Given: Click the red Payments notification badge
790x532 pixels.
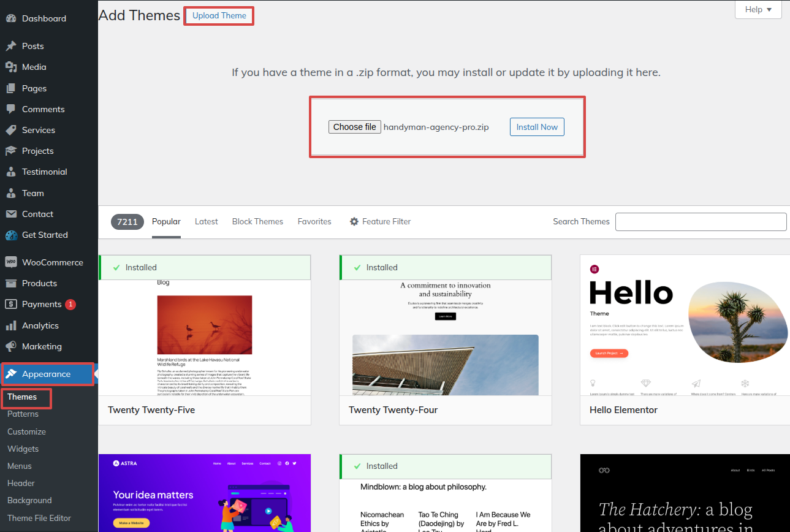Looking at the screenshot, I should coord(70,304).
